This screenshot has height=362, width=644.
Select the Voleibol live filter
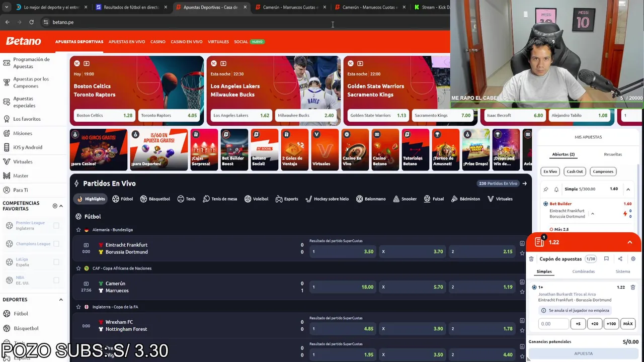[256, 199]
